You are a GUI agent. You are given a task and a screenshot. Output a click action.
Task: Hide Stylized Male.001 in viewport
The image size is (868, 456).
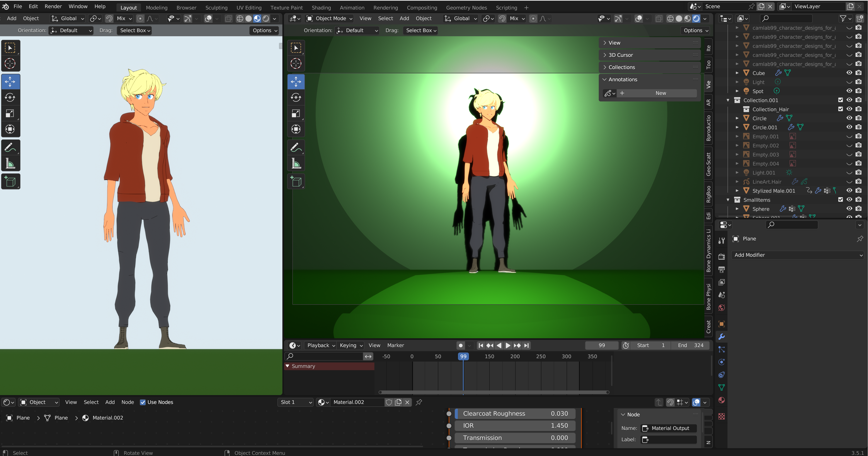(849, 190)
